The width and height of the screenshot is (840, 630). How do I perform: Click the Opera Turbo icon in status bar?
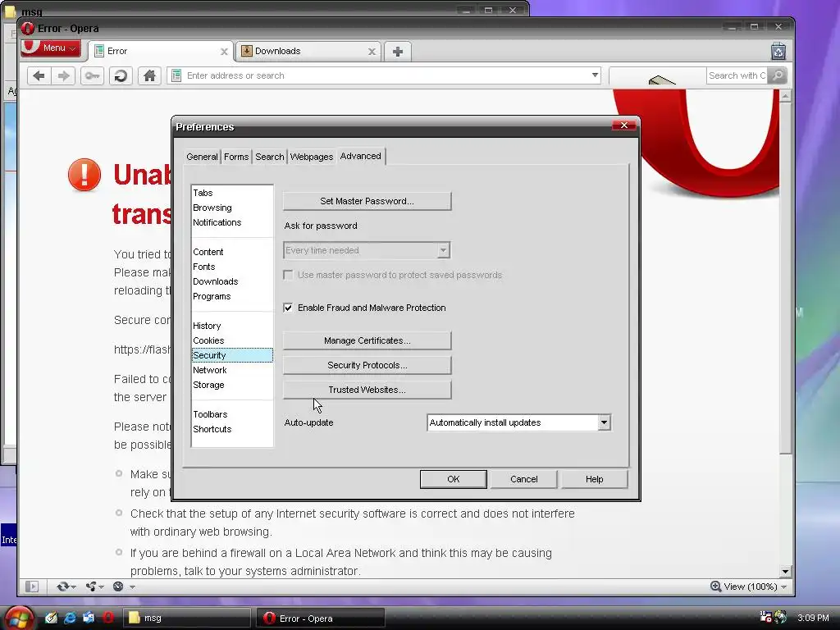(118, 587)
